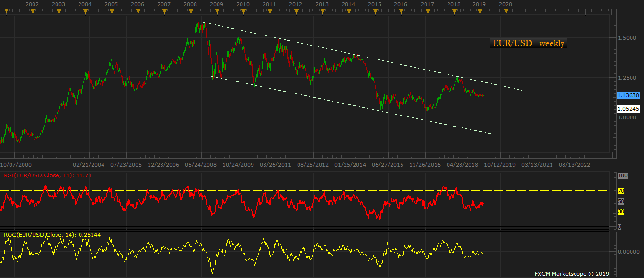Viewport: 644px width, 278px height.
Task: Click the 10/12/2019 date label
Action: (500, 164)
